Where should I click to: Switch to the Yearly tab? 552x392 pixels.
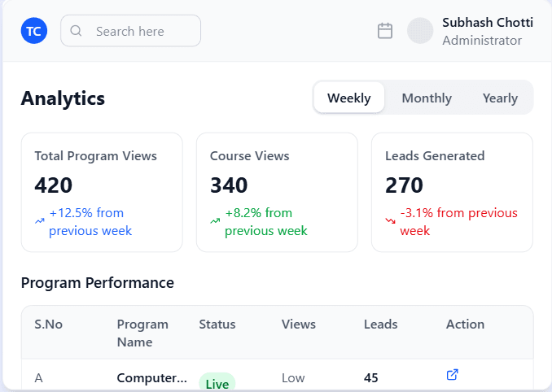tap(500, 98)
